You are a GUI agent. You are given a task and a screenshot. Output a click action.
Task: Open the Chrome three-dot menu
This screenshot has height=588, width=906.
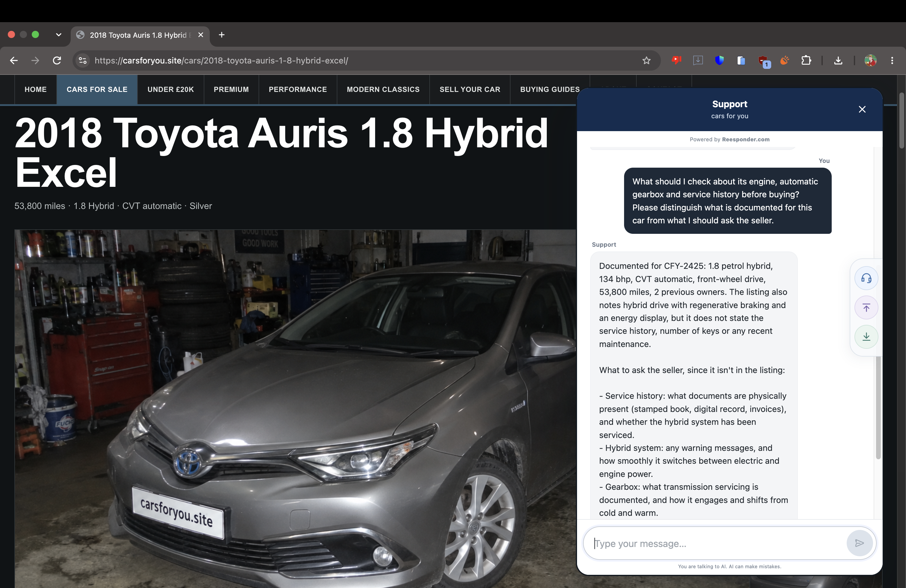(x=892, y=60)
